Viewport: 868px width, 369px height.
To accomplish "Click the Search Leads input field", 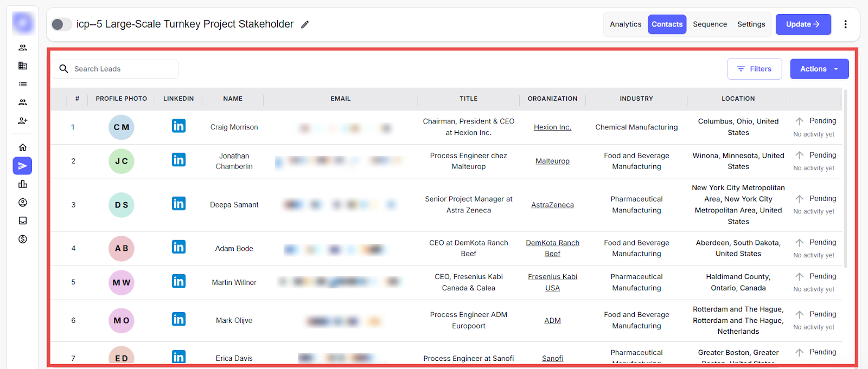I will 122,69.
